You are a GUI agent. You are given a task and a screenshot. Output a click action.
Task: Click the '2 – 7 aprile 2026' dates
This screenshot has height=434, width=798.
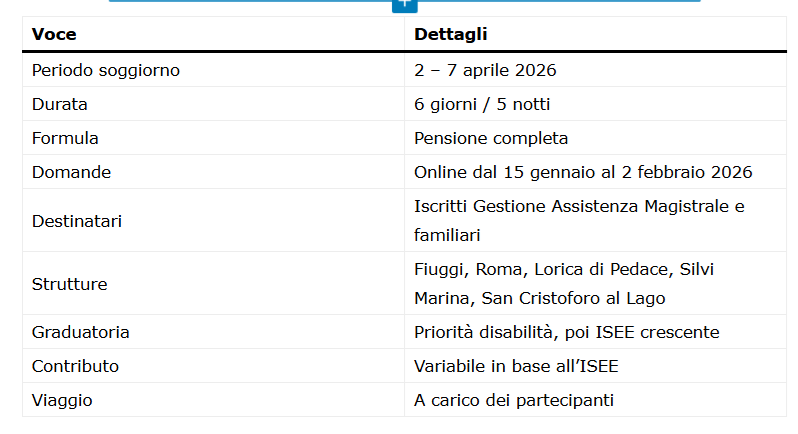[x=485, y=70]
